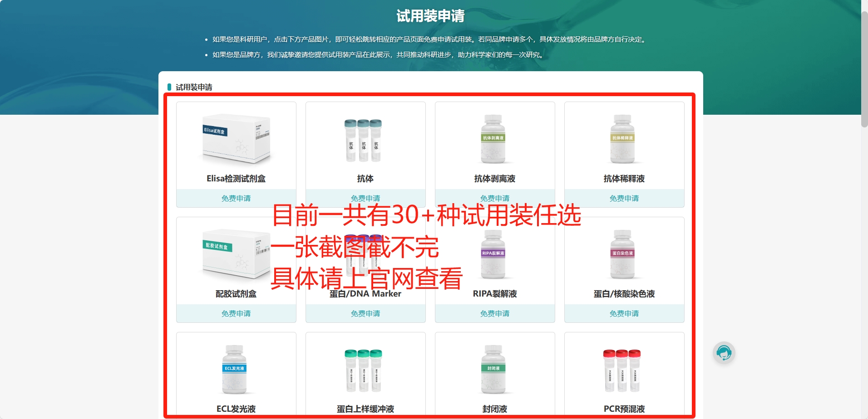Click 免费申请 under RIPA裂解液
Image resolution: width=868 pixels, height=419 pixels.
pyautogui.click(x=494, y=313)
